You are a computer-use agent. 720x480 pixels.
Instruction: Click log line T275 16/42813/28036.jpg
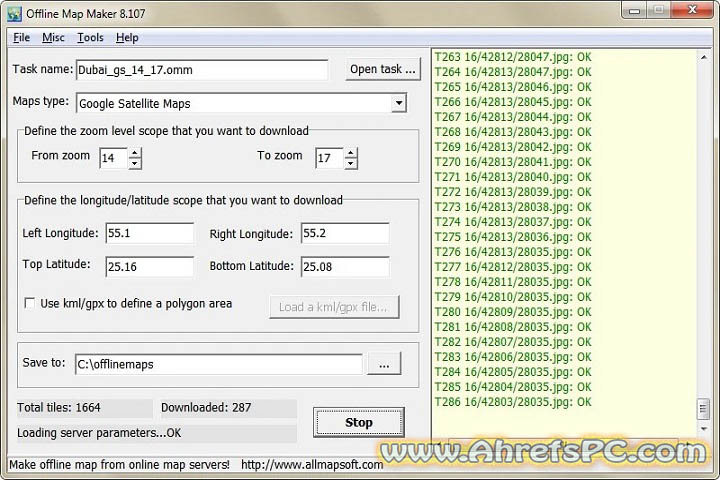(x=513, y=237)
